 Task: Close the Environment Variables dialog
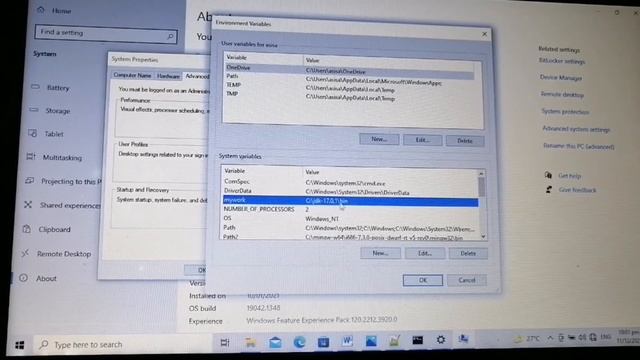(x=484, y=34)
